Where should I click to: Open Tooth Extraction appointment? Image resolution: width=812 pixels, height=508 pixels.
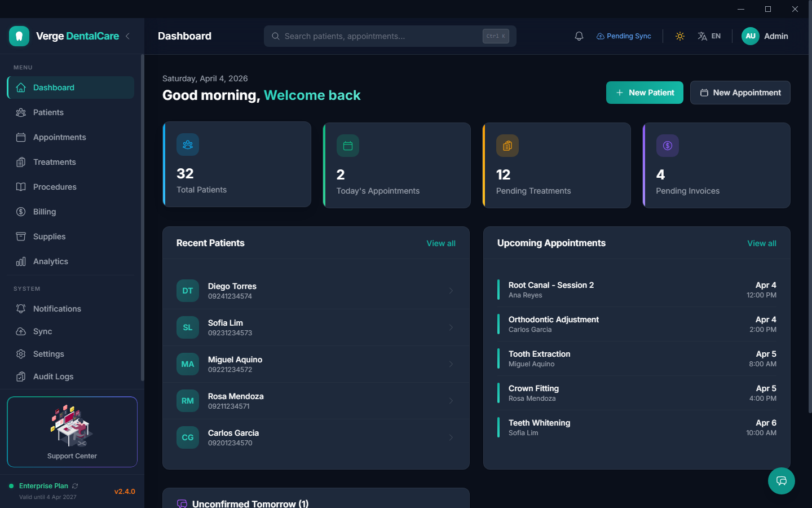[x=637, y=358]
